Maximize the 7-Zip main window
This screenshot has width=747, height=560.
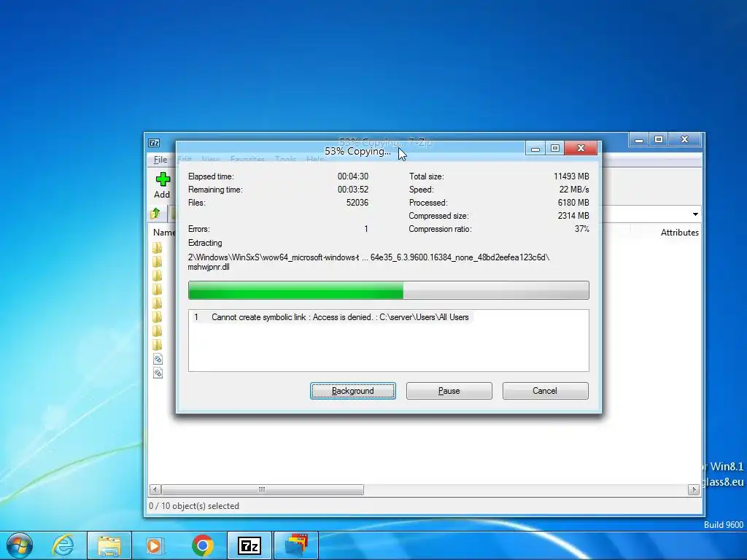[659, 139]
